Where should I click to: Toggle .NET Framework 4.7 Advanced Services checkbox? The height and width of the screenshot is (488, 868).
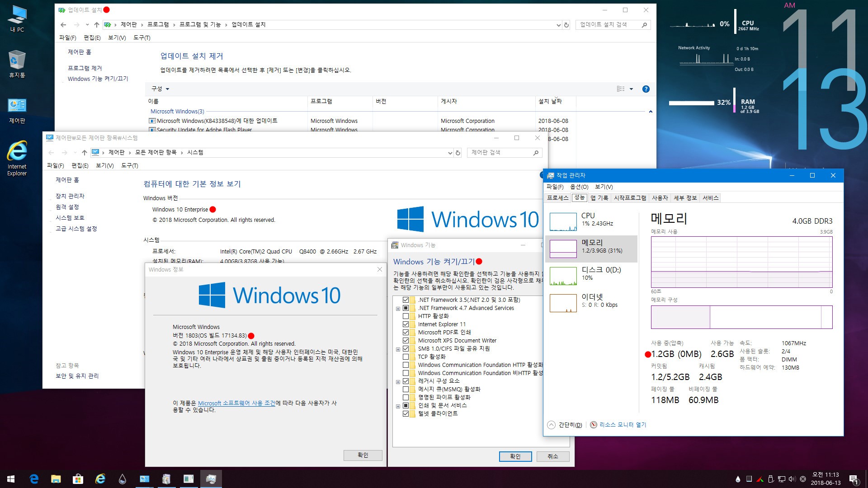click(406, 308)
